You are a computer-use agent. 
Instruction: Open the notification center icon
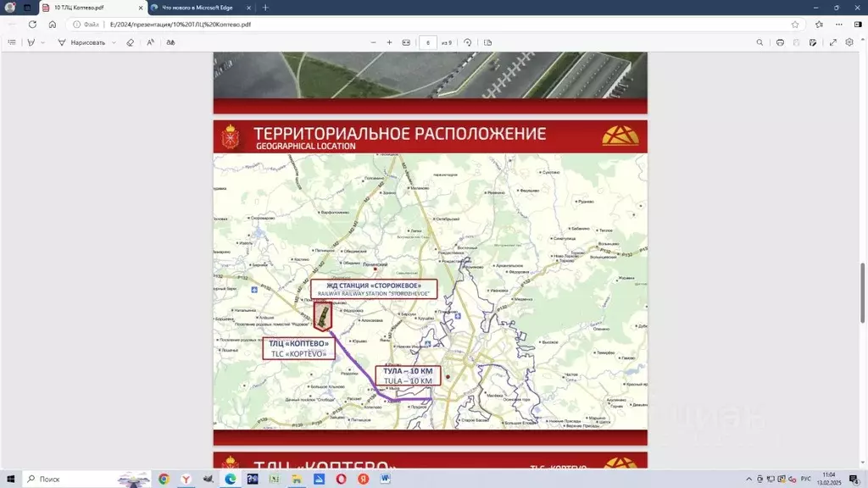pos(854,480)
